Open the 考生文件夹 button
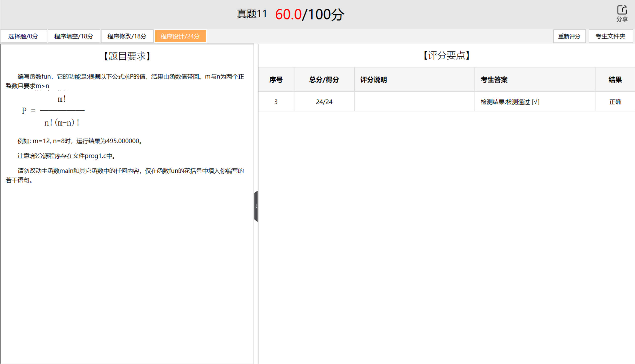 click(610, 36)
